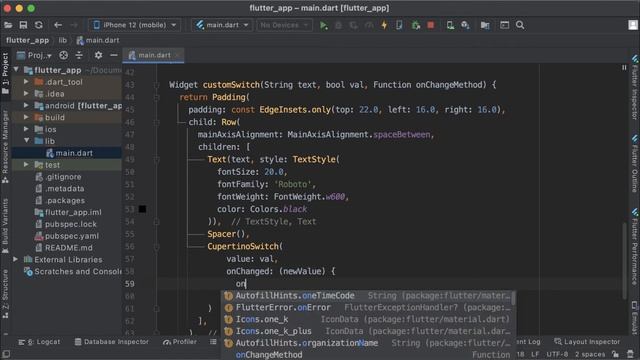Screen dimensions: 640x360
Task: Click the flutter_app breadcrumb
Action: click(27, 40)
